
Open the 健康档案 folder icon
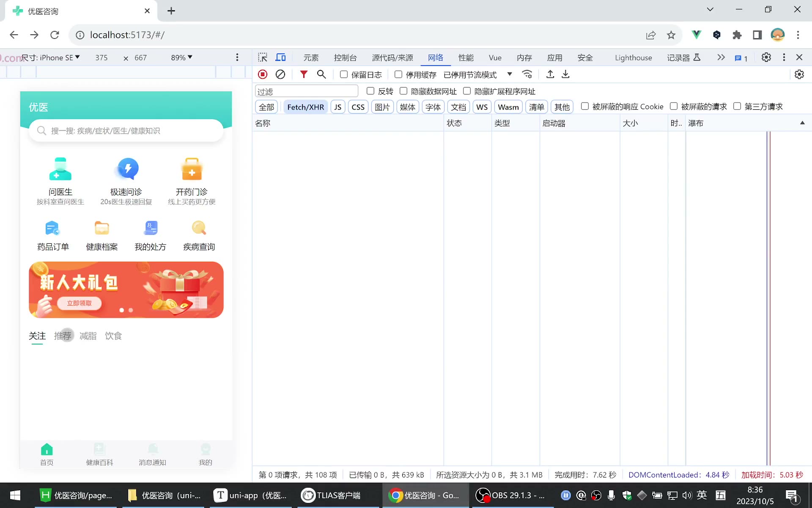click(101, 228)
